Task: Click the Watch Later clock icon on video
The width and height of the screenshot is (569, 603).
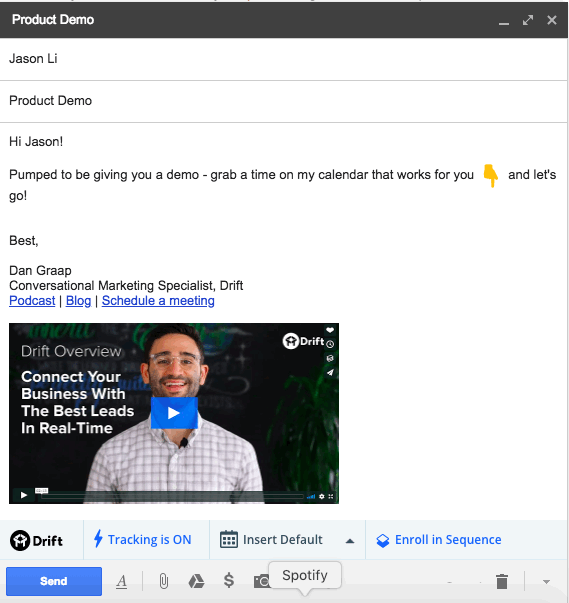Action: 330,344
